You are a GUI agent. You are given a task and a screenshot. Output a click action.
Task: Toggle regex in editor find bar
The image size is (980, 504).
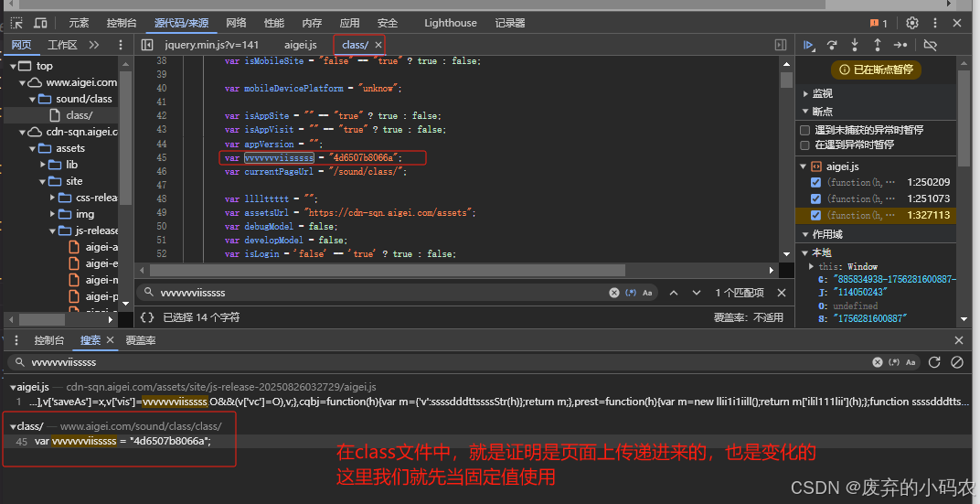click(x=632, y=293)
